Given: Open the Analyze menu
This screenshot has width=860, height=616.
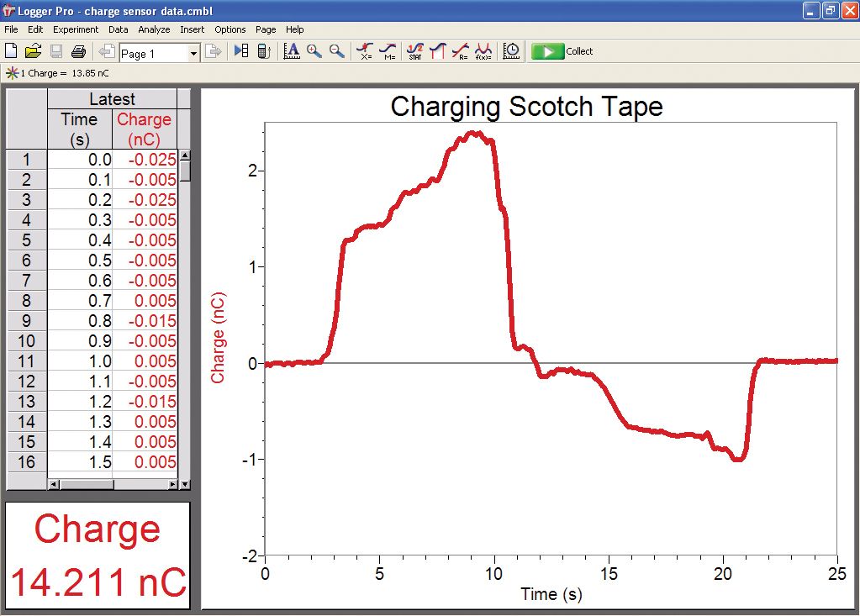Looking at the screenshot, I should pos(154,29).
